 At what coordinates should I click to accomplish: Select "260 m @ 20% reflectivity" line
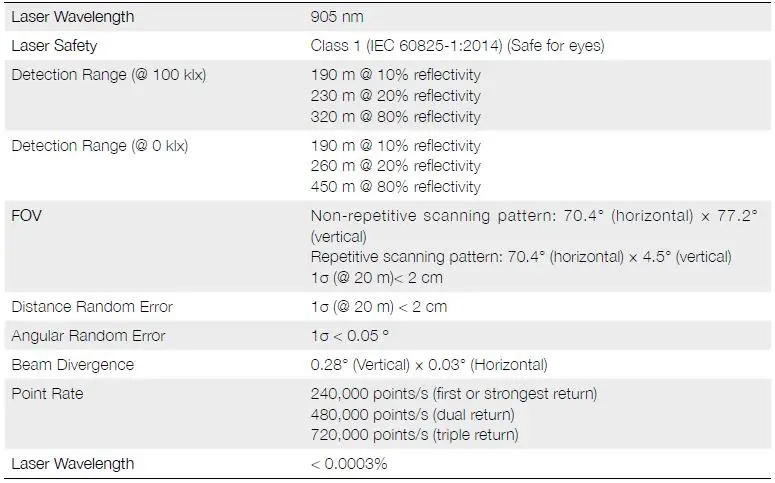point(396,166)
